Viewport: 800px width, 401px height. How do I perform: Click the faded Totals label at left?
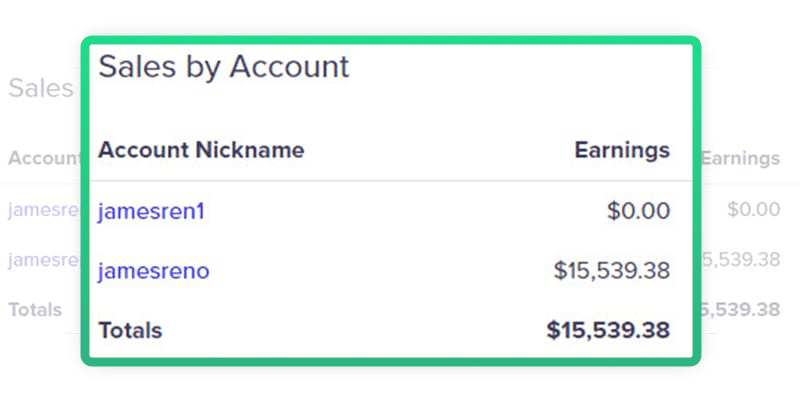coord(35,310)
